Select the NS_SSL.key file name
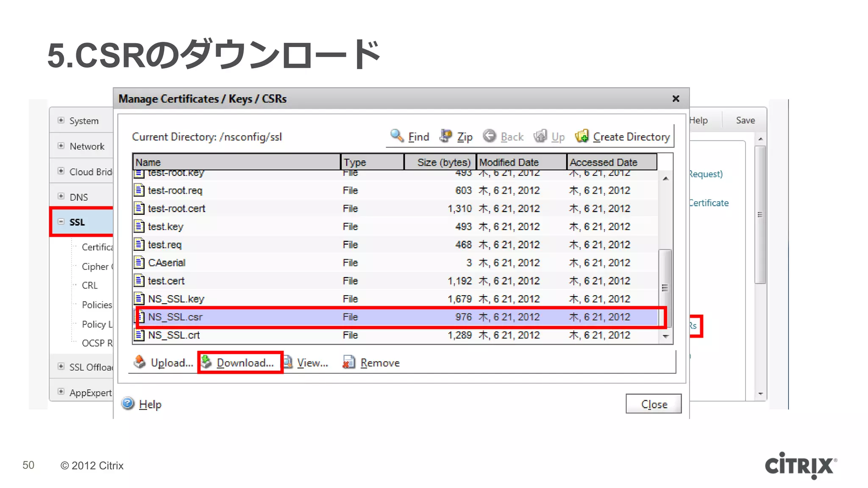 [x=176, y=299]
